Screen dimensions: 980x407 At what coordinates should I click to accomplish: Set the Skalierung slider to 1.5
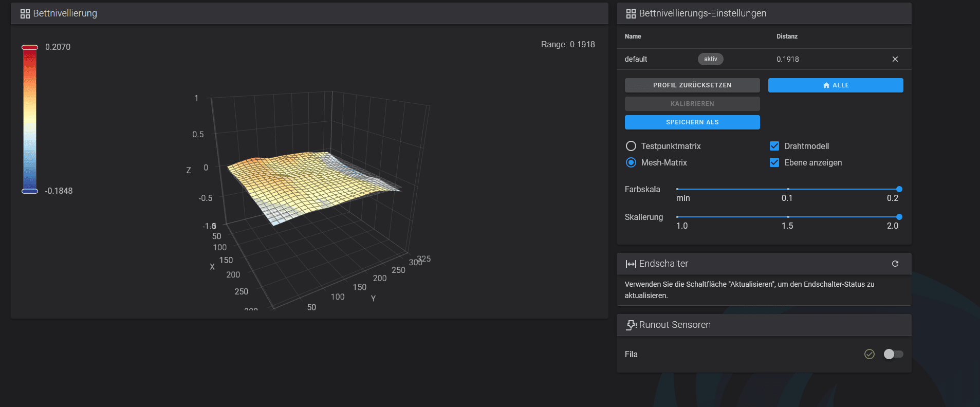[x=788, y=217]
